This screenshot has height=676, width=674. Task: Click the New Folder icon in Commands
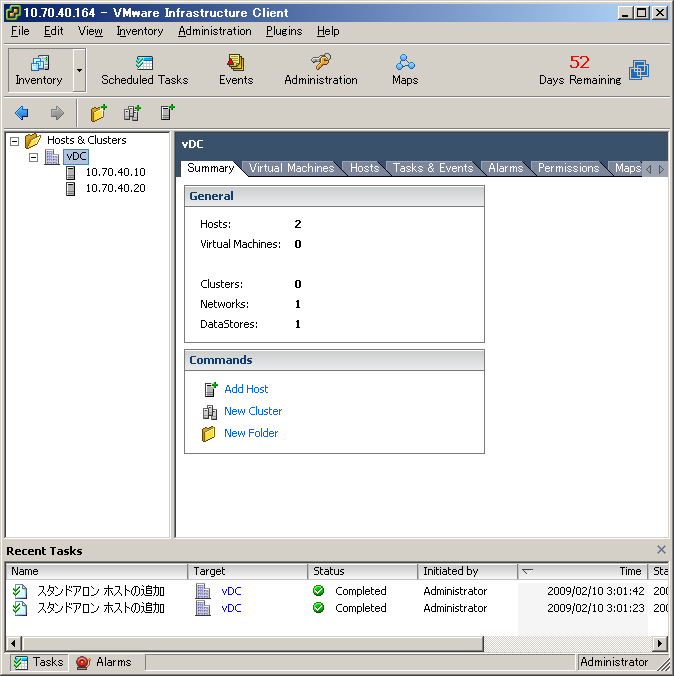click(209, 434)
